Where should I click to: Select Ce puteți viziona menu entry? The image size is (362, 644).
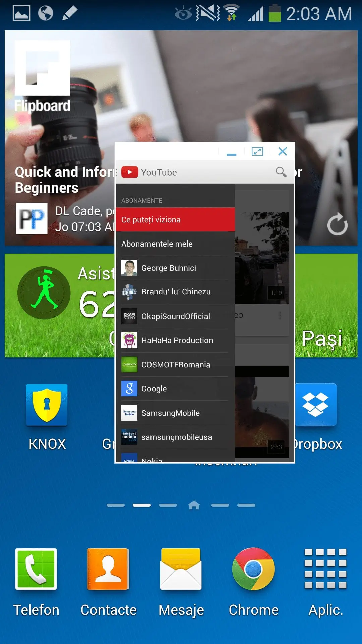(175, 219)
